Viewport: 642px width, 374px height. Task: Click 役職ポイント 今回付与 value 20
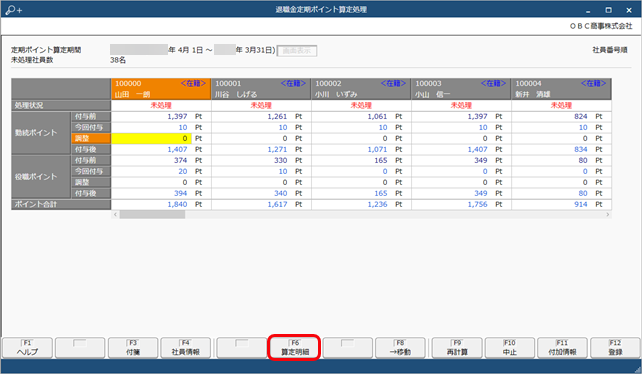click(x=183, y=172)
